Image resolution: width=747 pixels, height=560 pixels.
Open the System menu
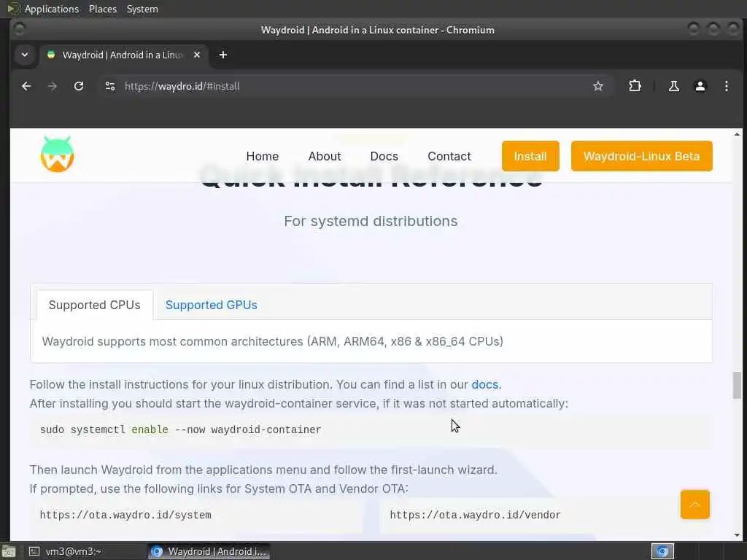point(142,9)
